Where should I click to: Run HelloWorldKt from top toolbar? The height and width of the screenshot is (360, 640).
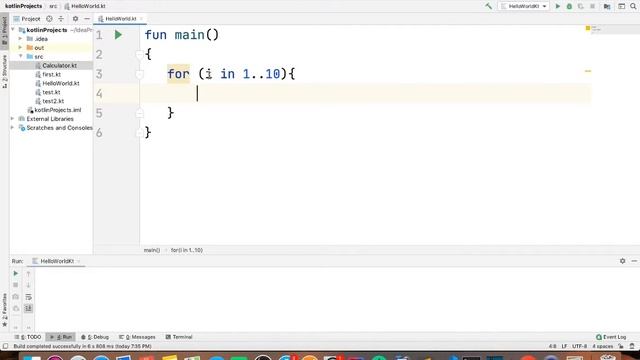click(558, 6)
